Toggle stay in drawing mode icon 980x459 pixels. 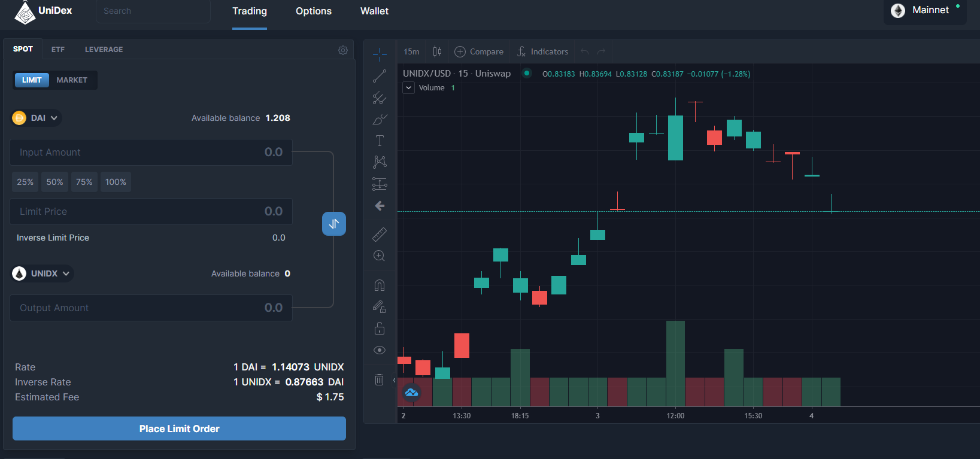tap(380, 306)
